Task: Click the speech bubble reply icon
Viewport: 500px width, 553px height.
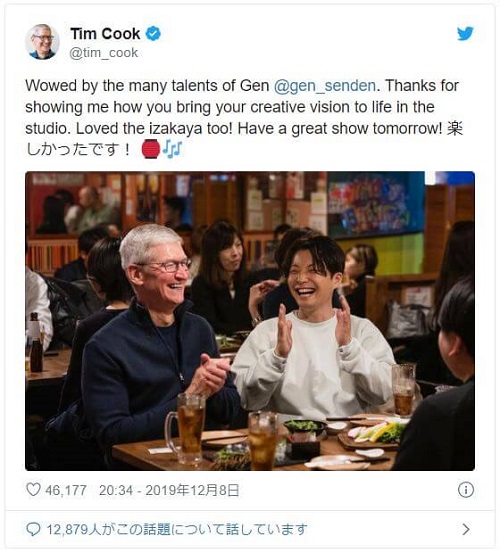Action: 33,529
